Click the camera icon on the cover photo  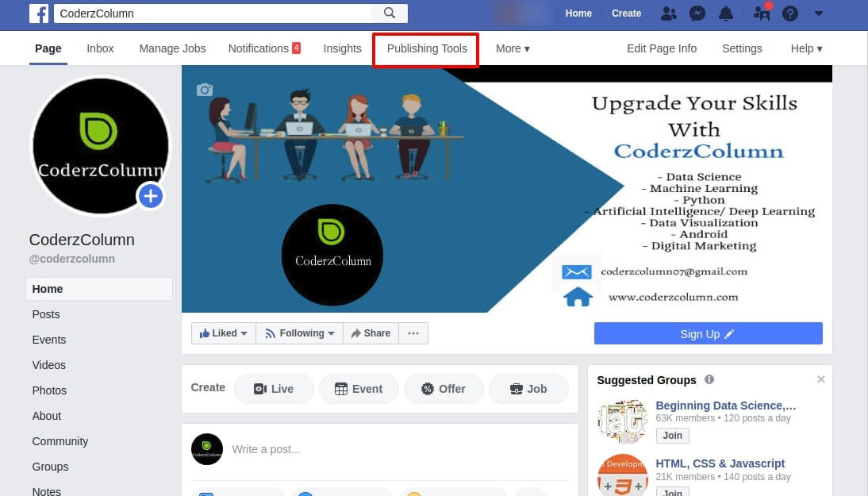204,90
